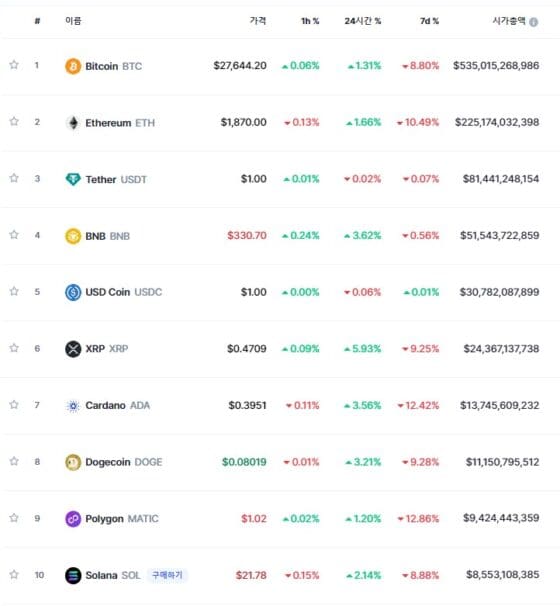Click the market cap info icon

pyautogui.click(x=534, y=22)
